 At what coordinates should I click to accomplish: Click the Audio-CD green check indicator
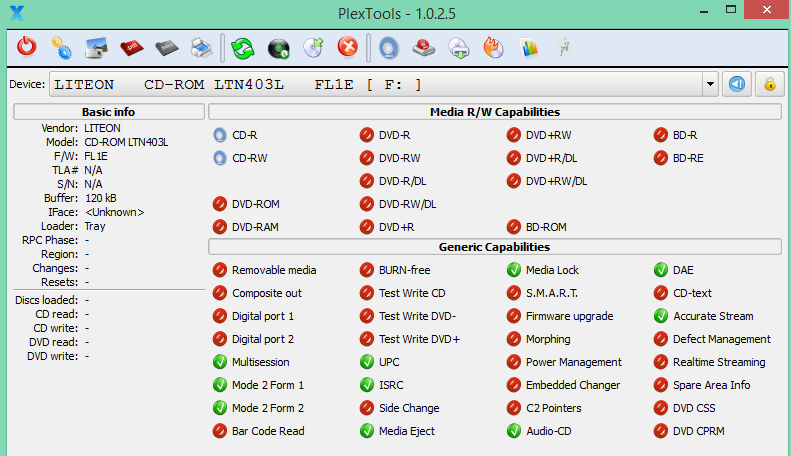(x=514, y=431)
